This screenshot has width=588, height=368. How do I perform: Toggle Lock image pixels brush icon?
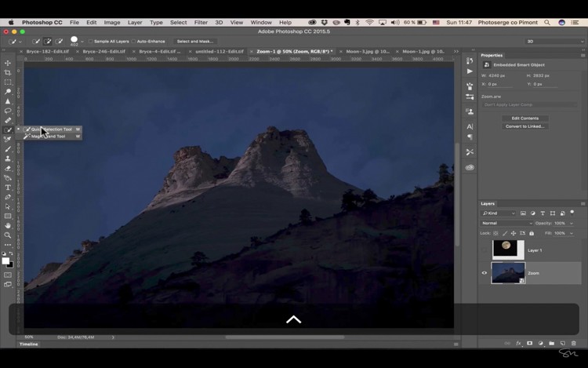pos(505,233)
